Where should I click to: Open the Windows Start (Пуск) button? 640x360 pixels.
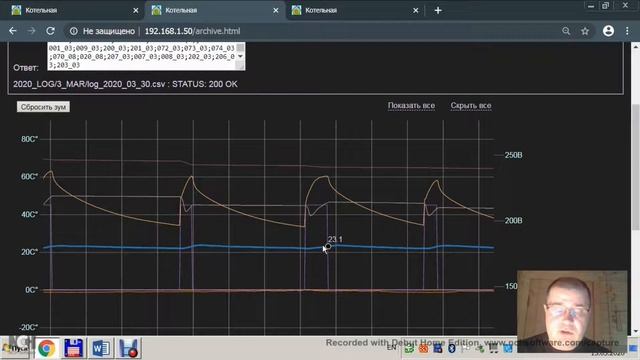15,348
